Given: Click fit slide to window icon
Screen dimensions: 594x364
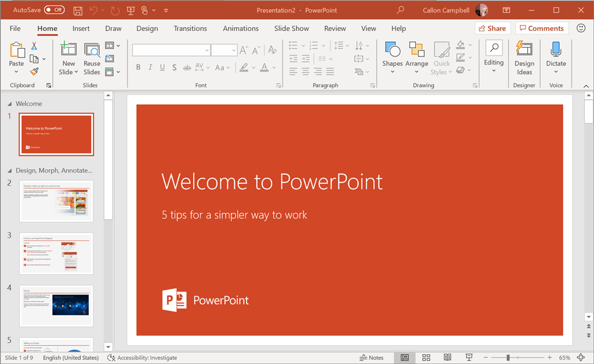Looking at the screenshot, I should [581, 358].
